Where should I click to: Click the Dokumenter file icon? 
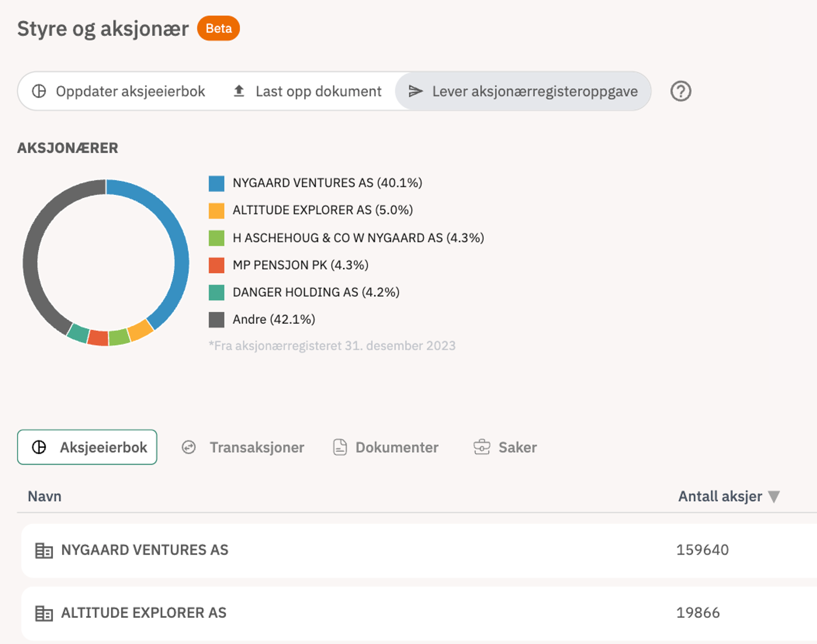pyautogui.click(x=340, y=447)
